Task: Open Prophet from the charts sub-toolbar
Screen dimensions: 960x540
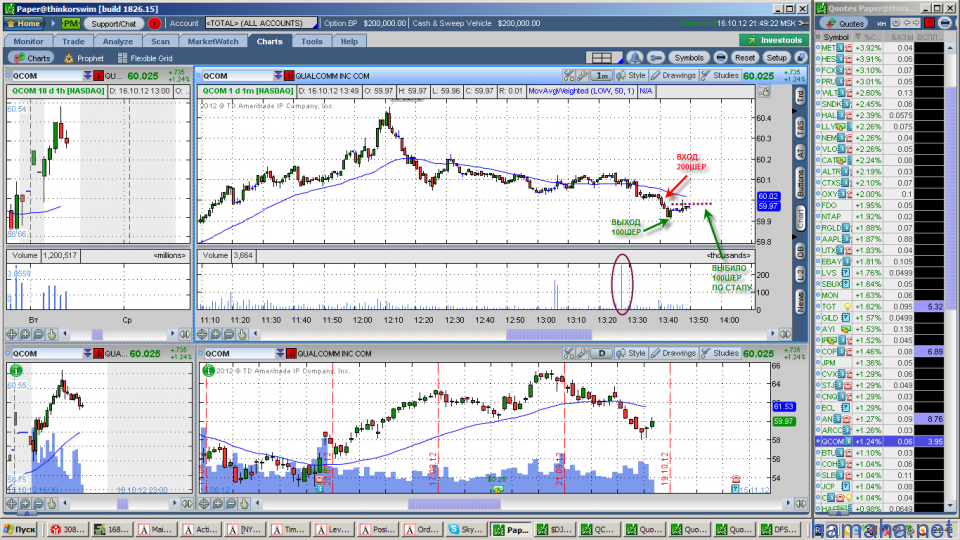Action: pos(84,58)
